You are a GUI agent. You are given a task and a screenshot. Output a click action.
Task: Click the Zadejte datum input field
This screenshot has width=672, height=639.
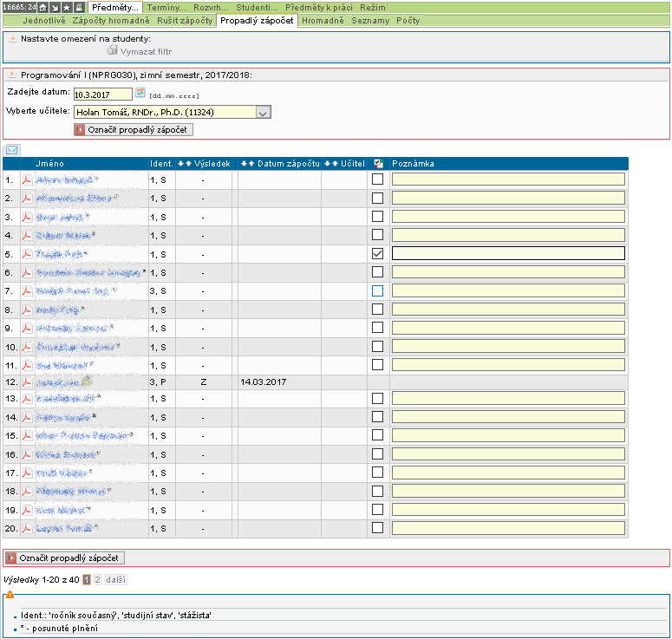(101, 94)
